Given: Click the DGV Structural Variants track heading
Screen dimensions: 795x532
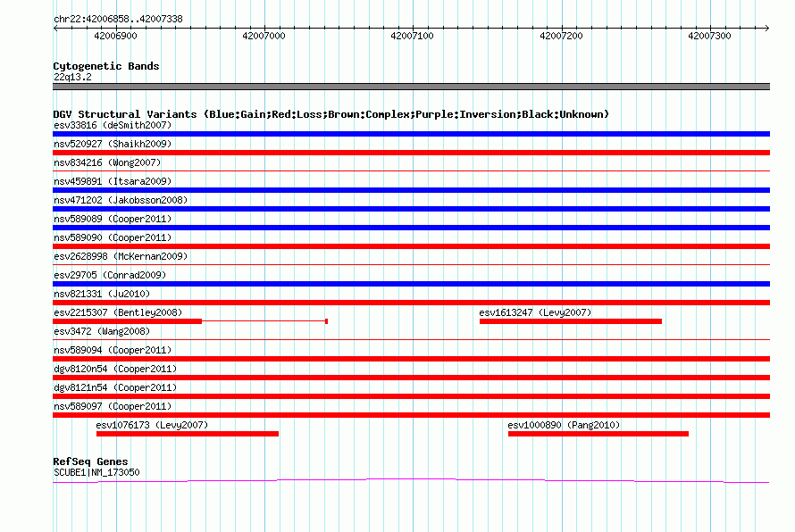Looking at the screenshot, I should coord(331,114).
